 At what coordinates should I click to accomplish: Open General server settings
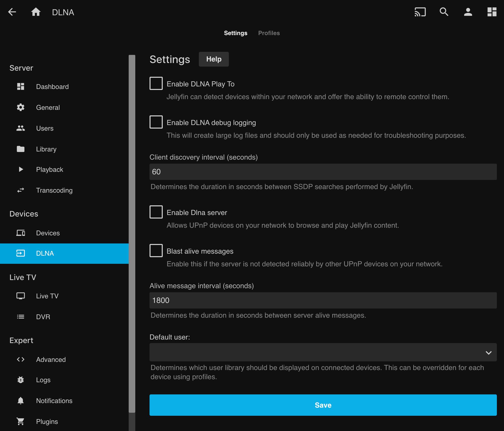click(x=48, y=107)
